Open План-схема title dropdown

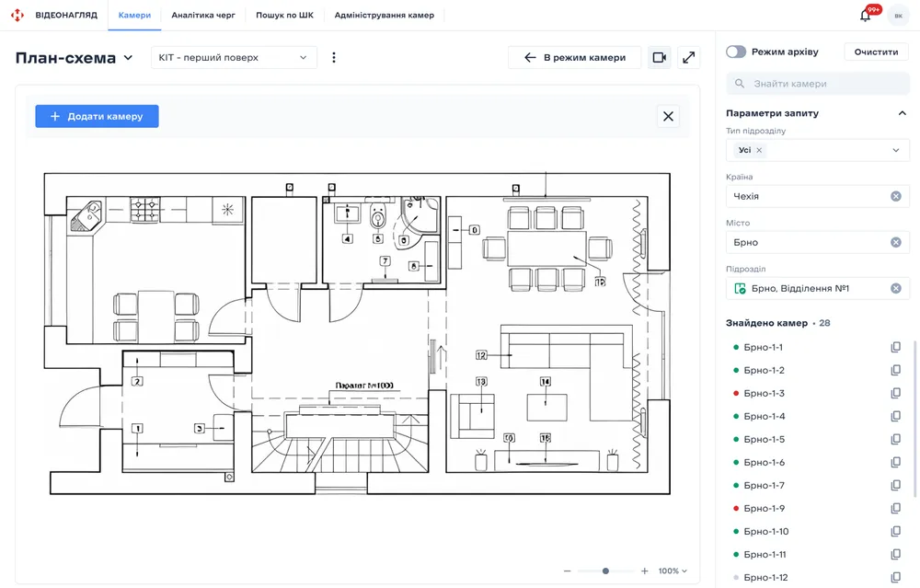(x=128, y=57)
